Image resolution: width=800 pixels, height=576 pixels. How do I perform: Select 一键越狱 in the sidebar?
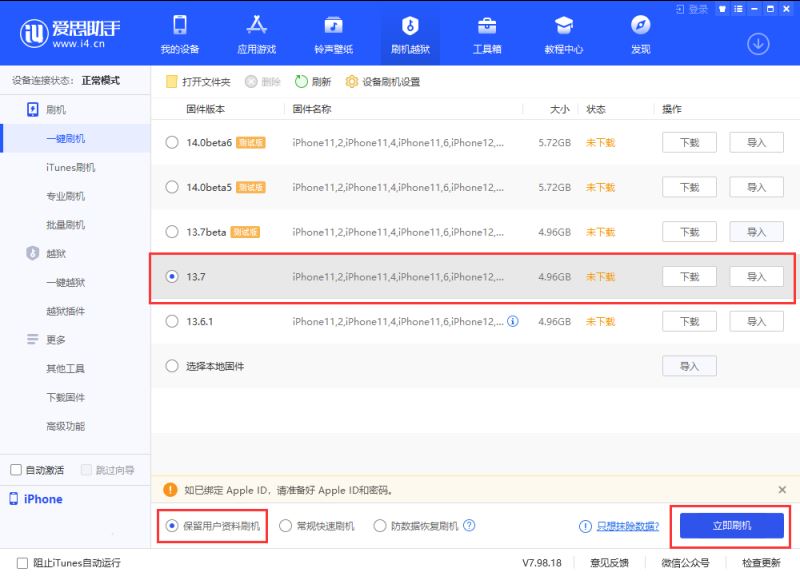click(x=65, y=282)
